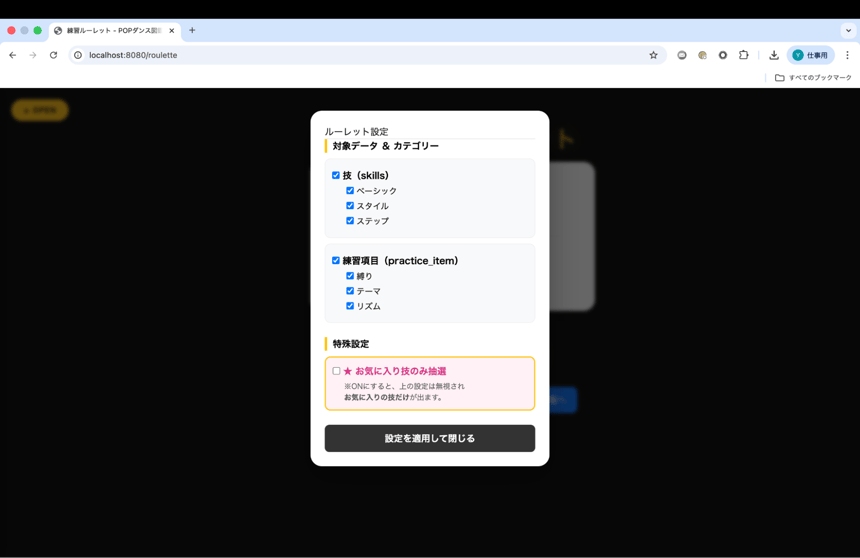Uncheck the ベーシック category
Screen dimensions: 860x558
point(350,190)
